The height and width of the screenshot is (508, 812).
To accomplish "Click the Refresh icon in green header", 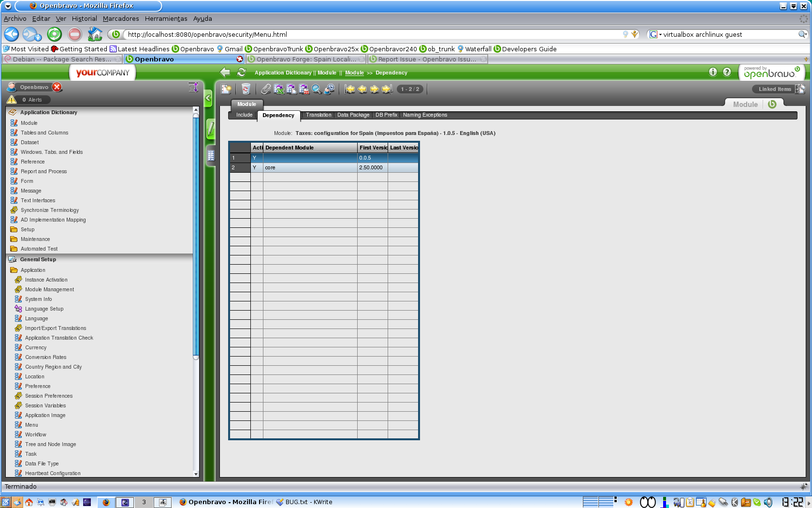I will (x=242, y=73).
